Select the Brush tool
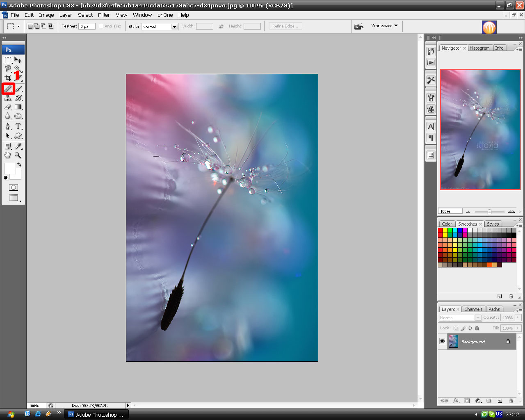This screenshot has width=525, height=420. (x=18, y=89)
